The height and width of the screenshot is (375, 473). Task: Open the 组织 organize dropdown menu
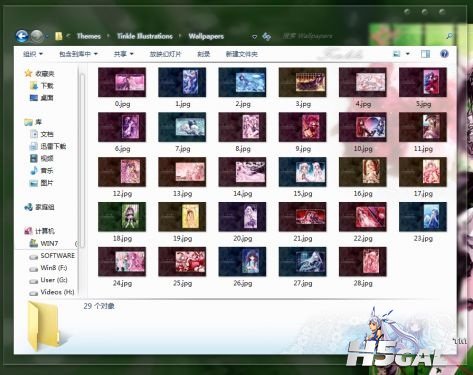tap(33, 54)
